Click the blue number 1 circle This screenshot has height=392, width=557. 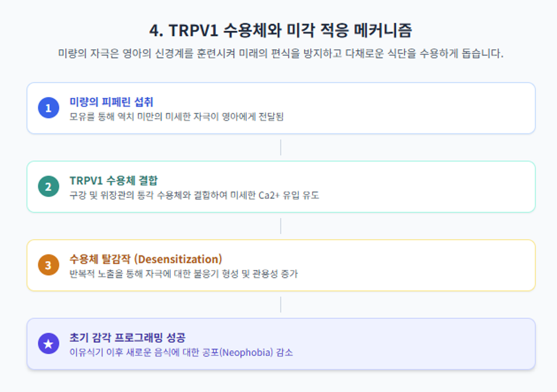(x=49, y=108)
